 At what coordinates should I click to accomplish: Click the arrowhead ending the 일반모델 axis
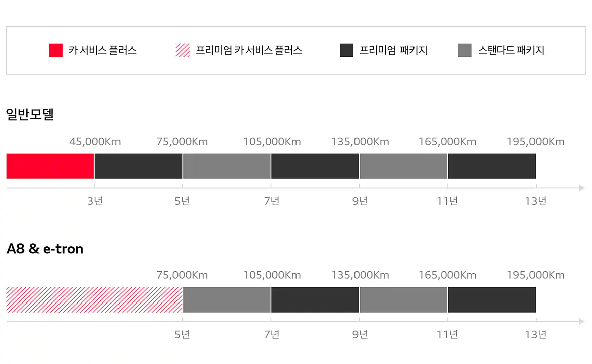point(582,188)
